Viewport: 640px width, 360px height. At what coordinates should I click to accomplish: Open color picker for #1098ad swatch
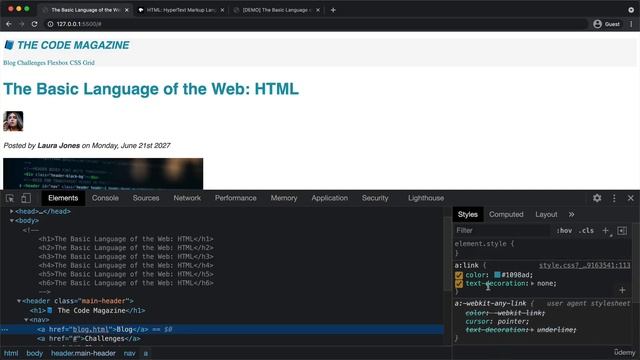(x=497, y=275)
